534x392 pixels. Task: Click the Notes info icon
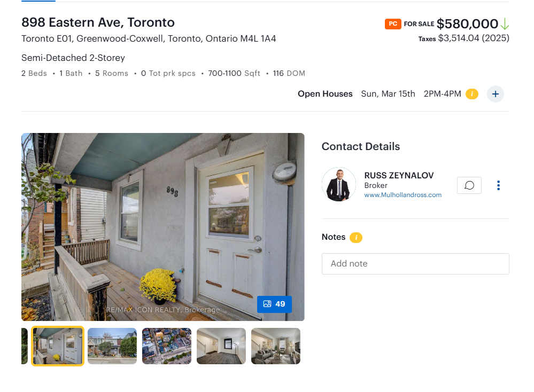[x=356, y=237]
